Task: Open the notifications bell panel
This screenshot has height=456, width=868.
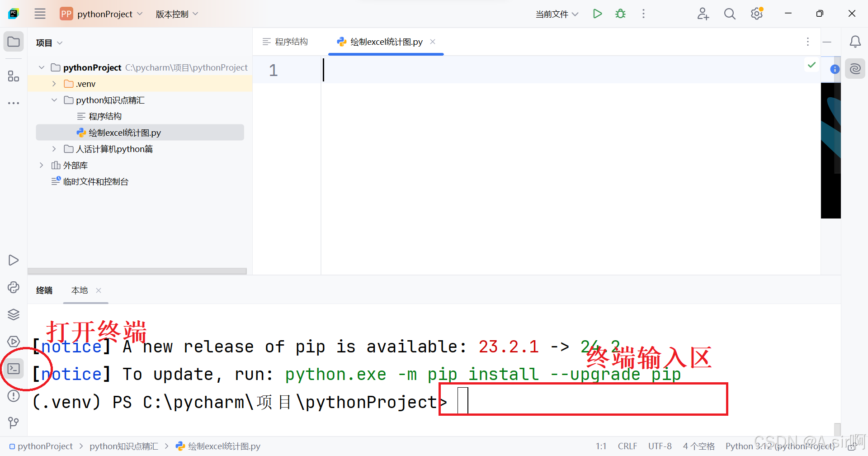Action: 855,41
